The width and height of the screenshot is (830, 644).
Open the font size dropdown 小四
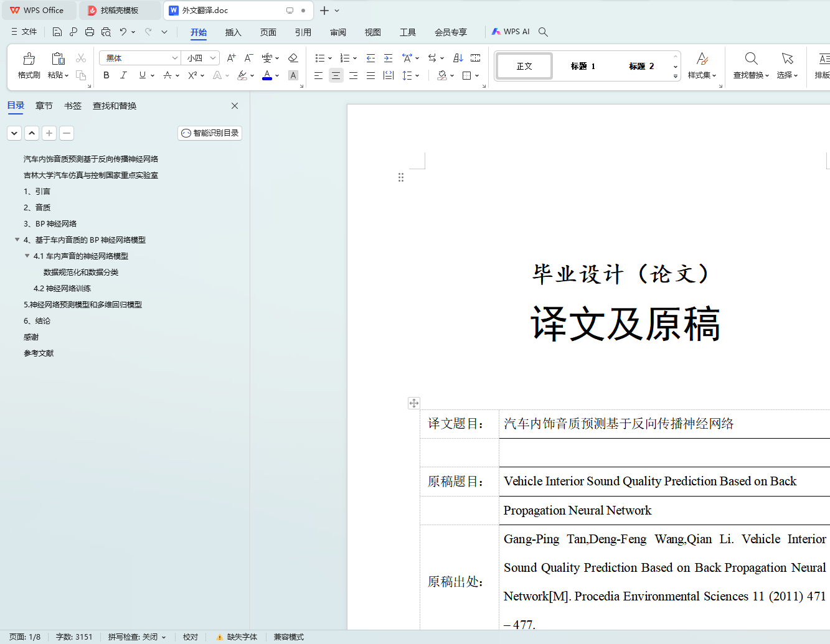tap(213, 58)
